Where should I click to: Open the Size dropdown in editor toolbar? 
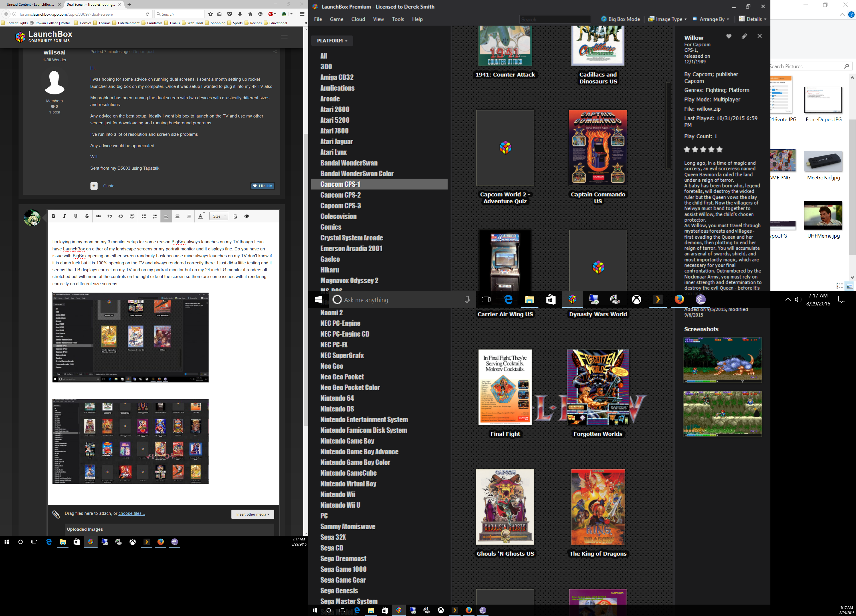(x=219, y=216)
